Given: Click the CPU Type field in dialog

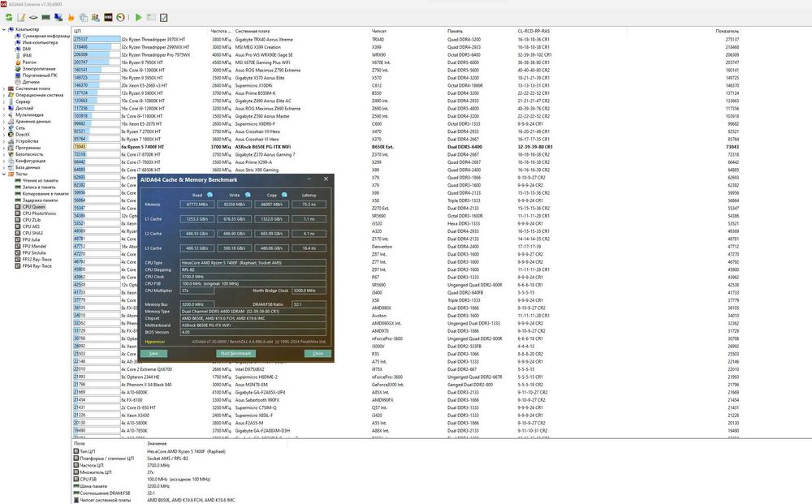Looking at the screenshot, I should click(x=253, y=263).
